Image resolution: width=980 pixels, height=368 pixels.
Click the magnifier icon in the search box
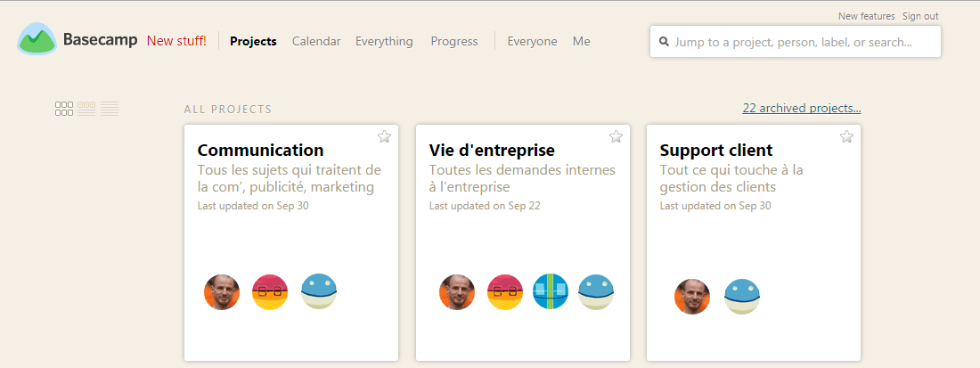pos(665,42)
